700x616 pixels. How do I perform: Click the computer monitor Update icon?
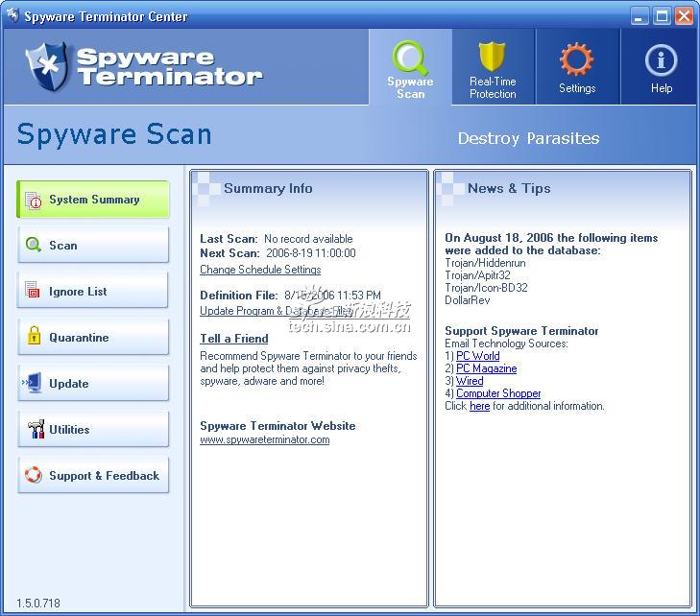(33, 382)
